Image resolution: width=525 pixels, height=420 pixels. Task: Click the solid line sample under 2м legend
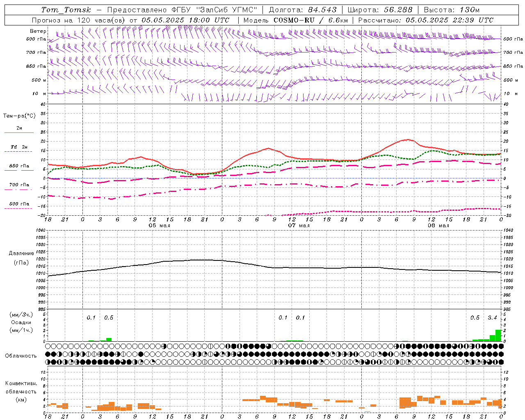(x=19, y=133)
